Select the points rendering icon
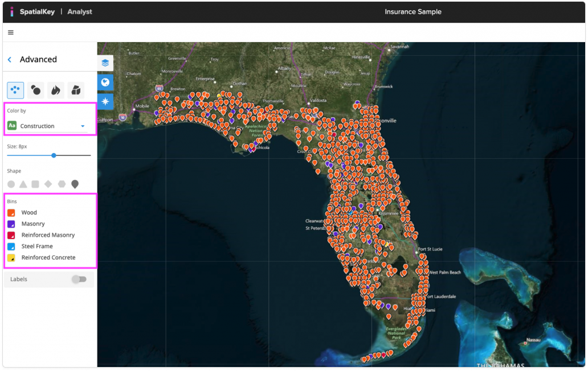The height and width of the screenshot is (371, 588). pos(15,90)
